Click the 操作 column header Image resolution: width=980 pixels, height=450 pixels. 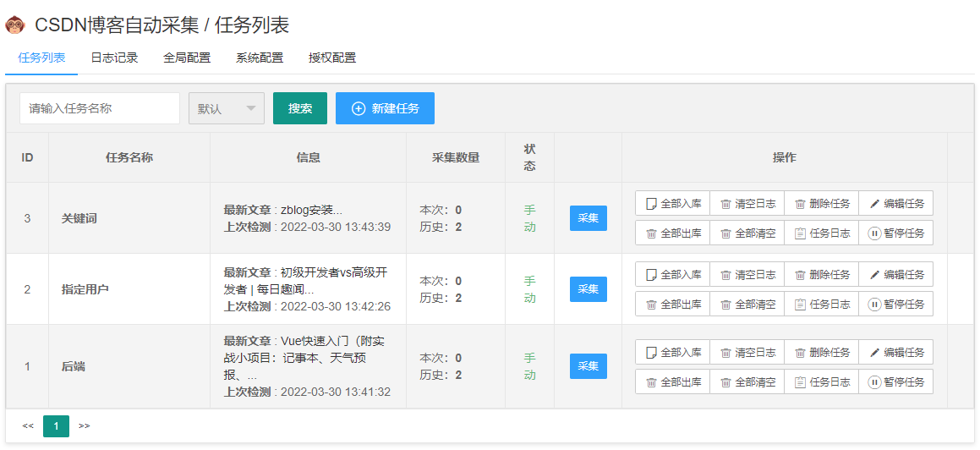(785, 157)
